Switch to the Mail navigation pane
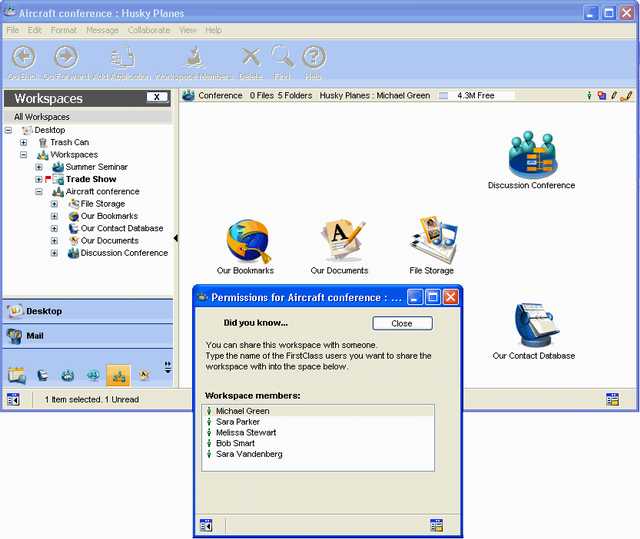This screenshot has height=539, width=640. (86, 336)
